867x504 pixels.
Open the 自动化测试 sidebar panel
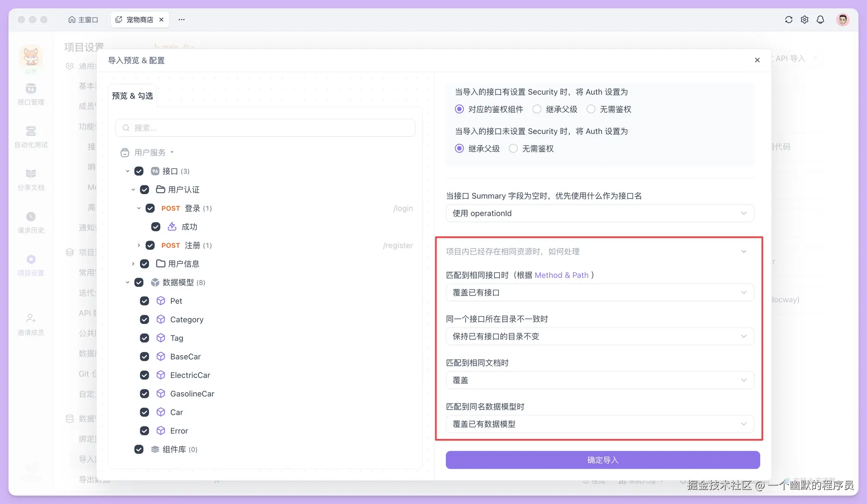click(x=31, y=137)
